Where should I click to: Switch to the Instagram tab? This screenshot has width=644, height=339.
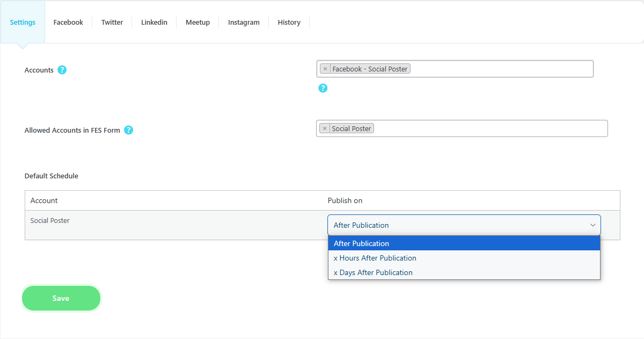coord(244,23)
